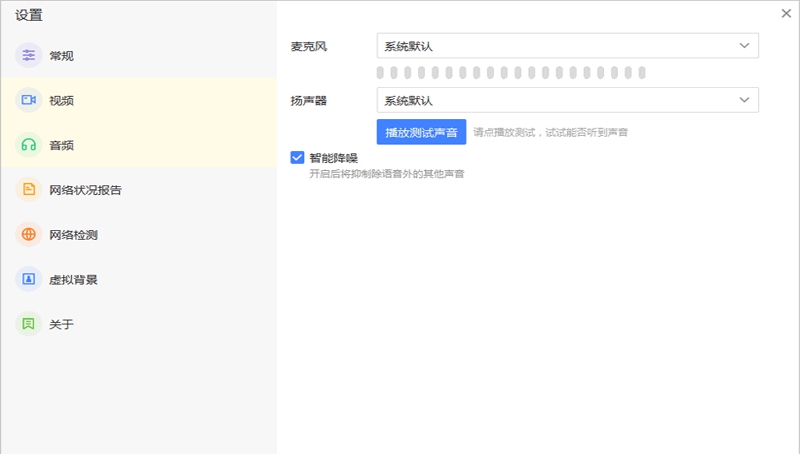Click the 视频 camera icon
Screen dimensions: 800x454
coord(29,100)
